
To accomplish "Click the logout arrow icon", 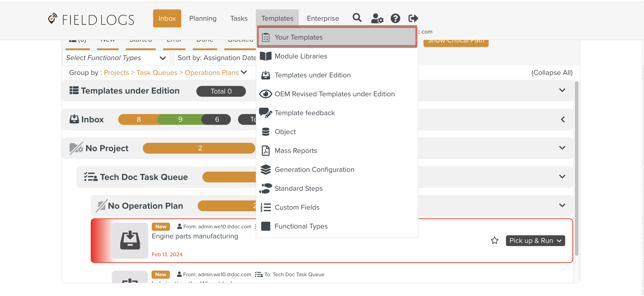I will [413, 19].
